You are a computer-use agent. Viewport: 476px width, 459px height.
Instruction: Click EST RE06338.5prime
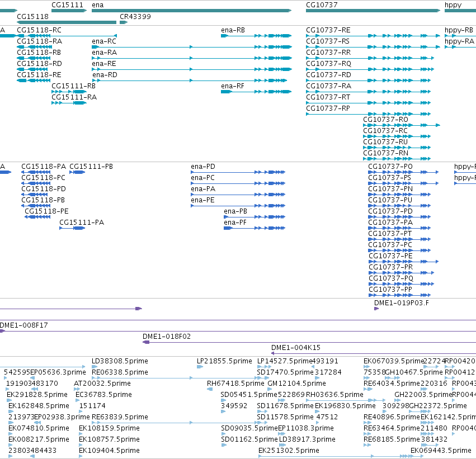tap(120, 372)
